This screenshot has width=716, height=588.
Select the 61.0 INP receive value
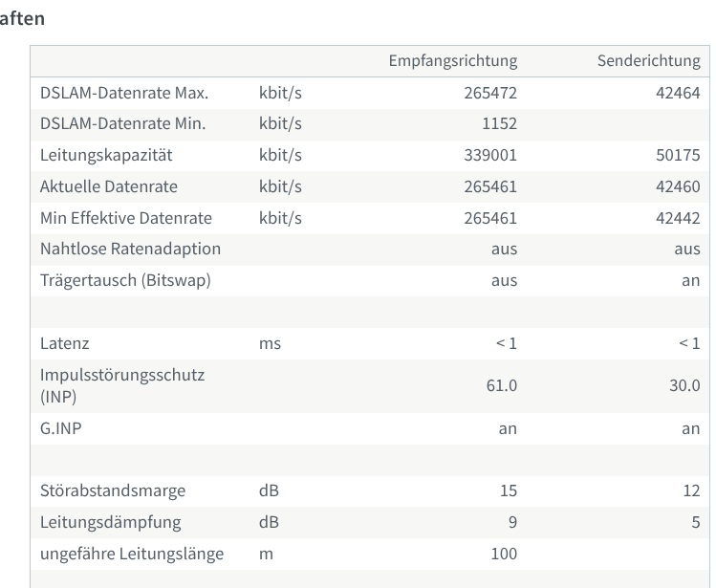[x=501, y=385]
